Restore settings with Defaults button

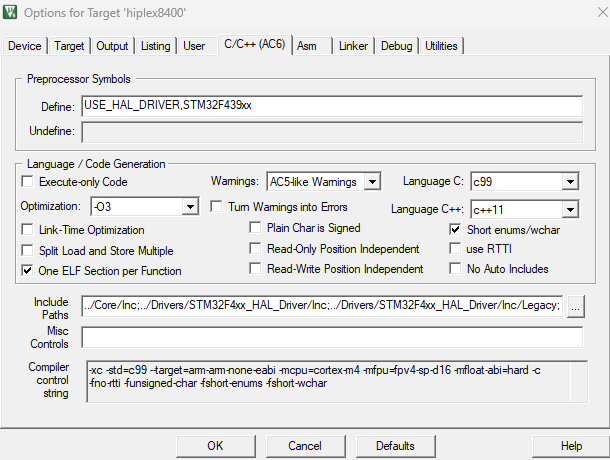click(395, 446)
